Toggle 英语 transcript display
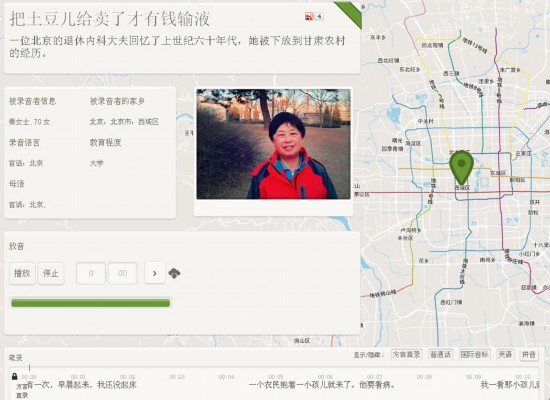Screen dimensions: 550x400 point(505,354)
